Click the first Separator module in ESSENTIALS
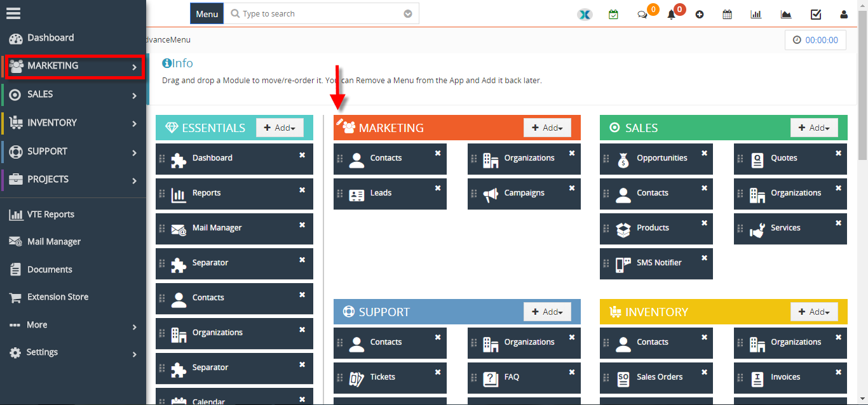The image size is (868, 405). pyautogui.click(x=234, y=263)
